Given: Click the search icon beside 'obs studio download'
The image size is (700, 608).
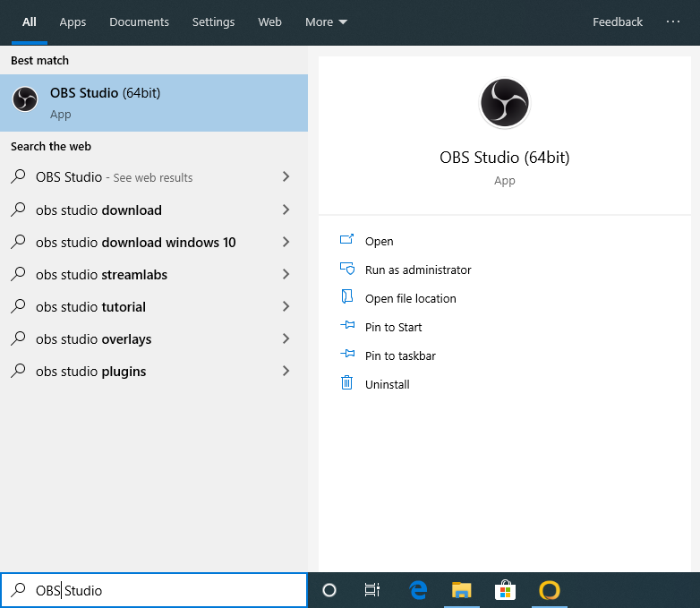Looking at the screenshot, I should pos(18,210).
